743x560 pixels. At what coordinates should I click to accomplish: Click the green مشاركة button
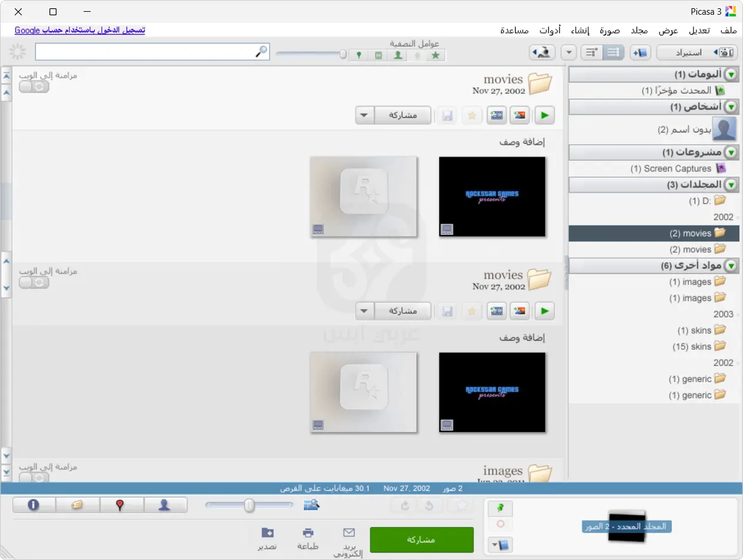422,539
